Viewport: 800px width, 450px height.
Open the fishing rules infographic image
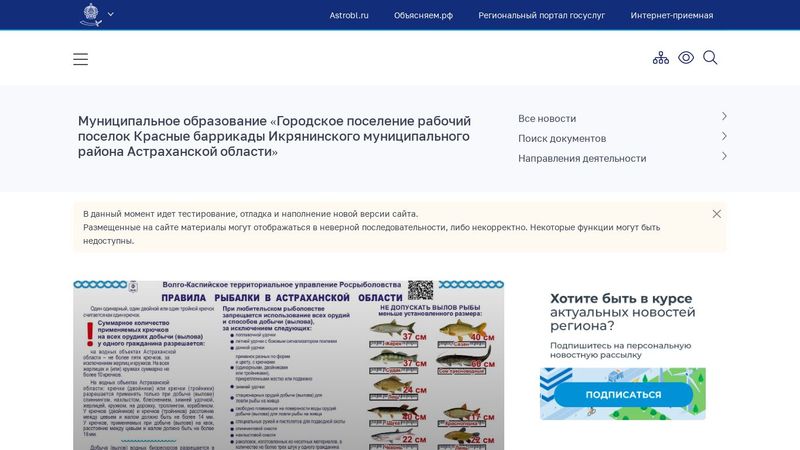288,365
